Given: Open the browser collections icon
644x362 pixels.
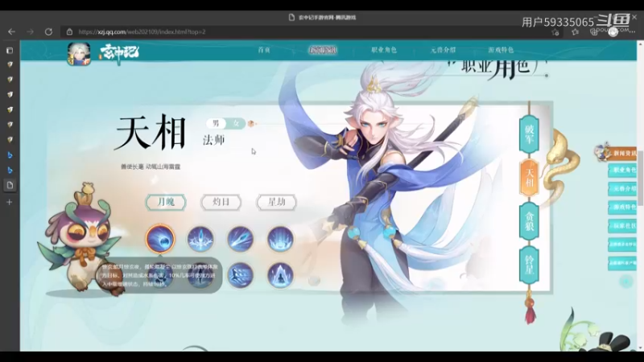Looking at the screenshot, I should (x=594, y=32).
